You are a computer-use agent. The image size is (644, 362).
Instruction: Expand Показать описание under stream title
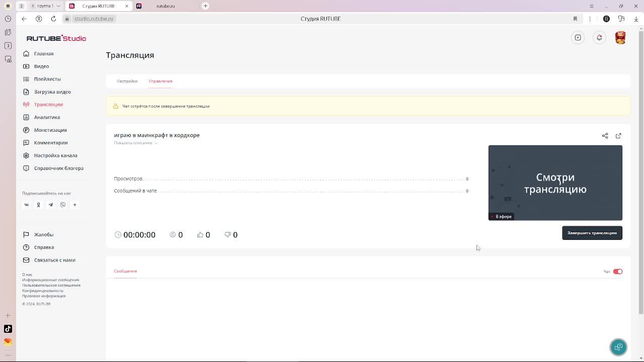click(135, 143)
